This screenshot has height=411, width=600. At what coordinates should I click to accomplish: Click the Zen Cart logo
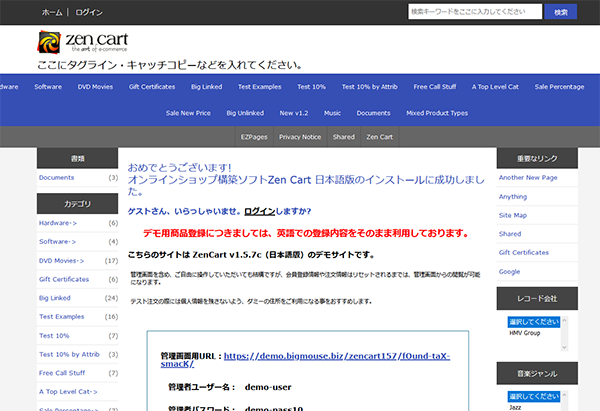pyautogui.click(x=83, y=42)
